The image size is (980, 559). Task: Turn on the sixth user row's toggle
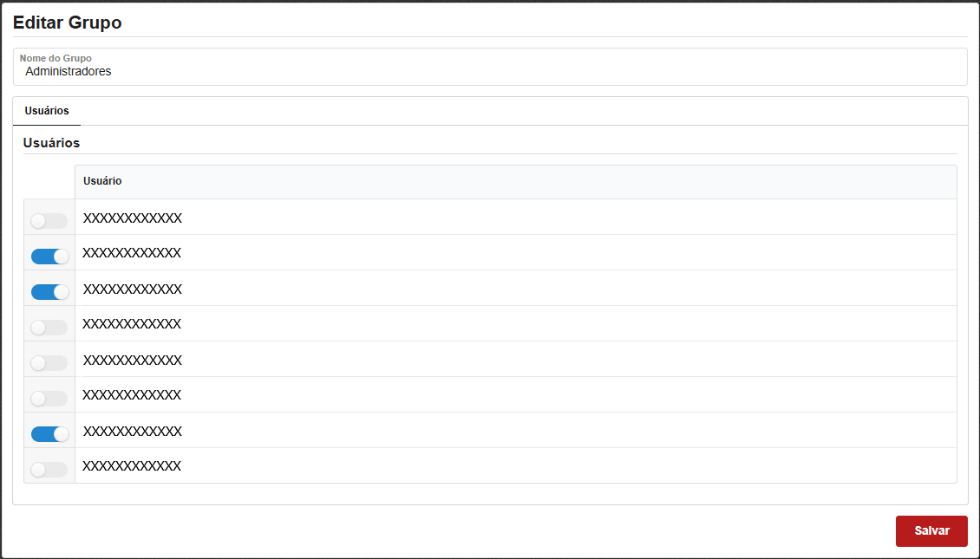[49, 399]
